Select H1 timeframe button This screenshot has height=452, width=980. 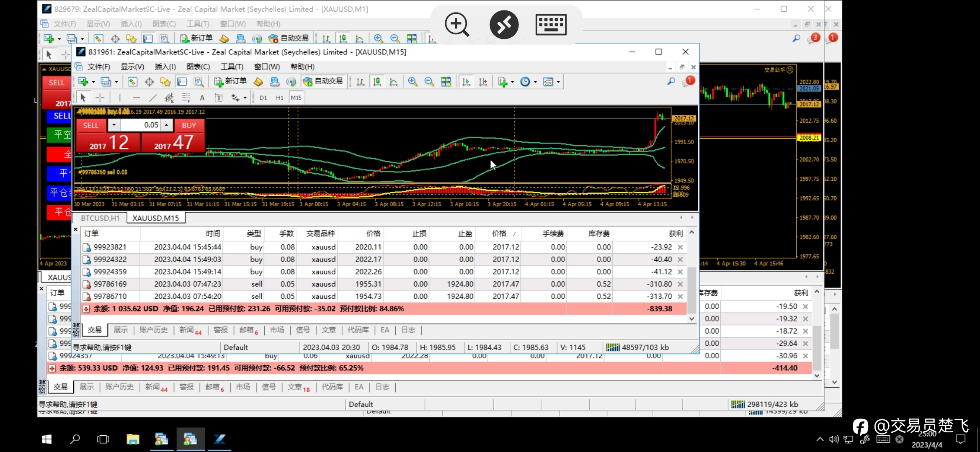click(x=279, y=98)
